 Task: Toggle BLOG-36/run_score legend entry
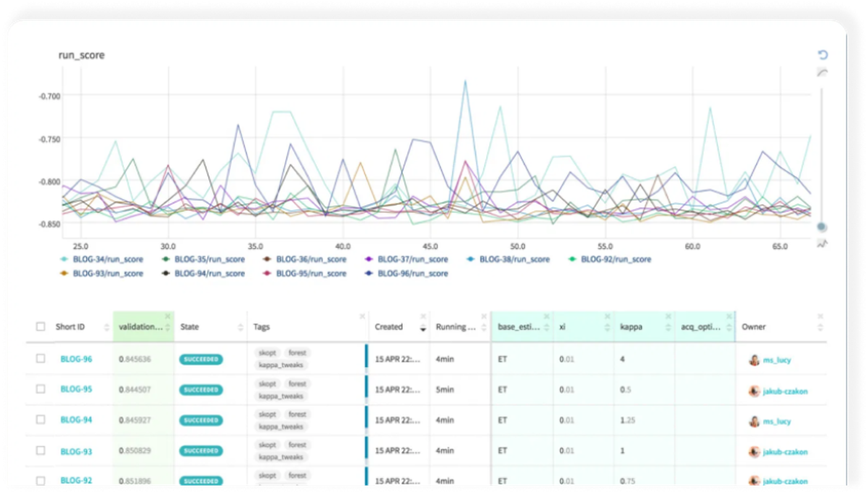(305, 259)
